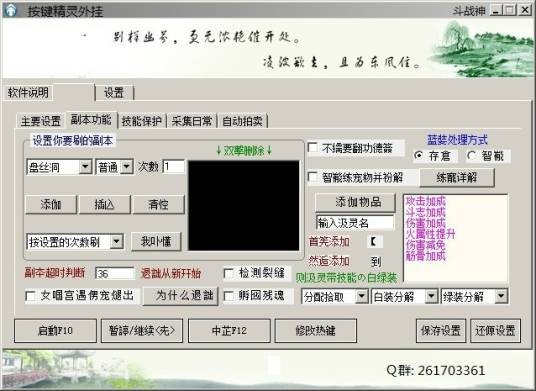536x391 pixels.
Task: Click the 添加 dungeon button
Action: [51, 204]
